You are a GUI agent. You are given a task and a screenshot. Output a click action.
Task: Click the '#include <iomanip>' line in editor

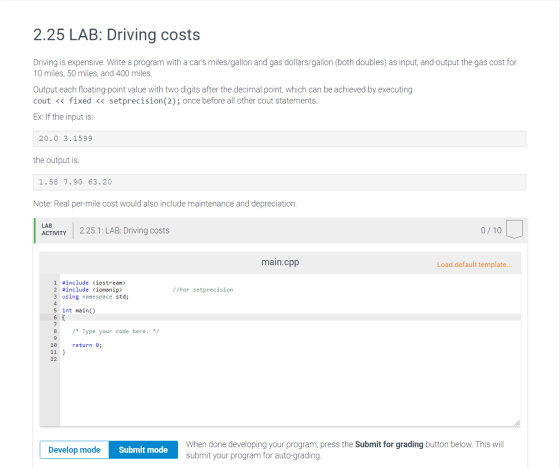click(x=92, y=290)
